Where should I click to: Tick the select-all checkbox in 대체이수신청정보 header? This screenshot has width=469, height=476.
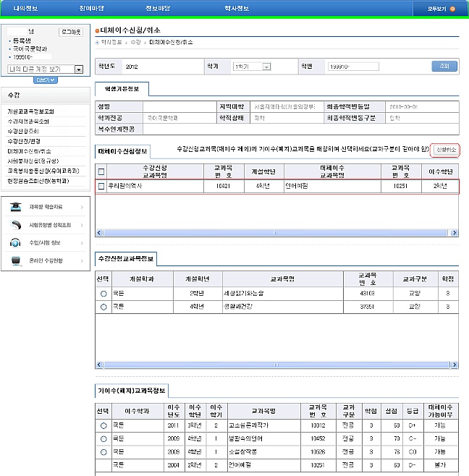(101, 171)
